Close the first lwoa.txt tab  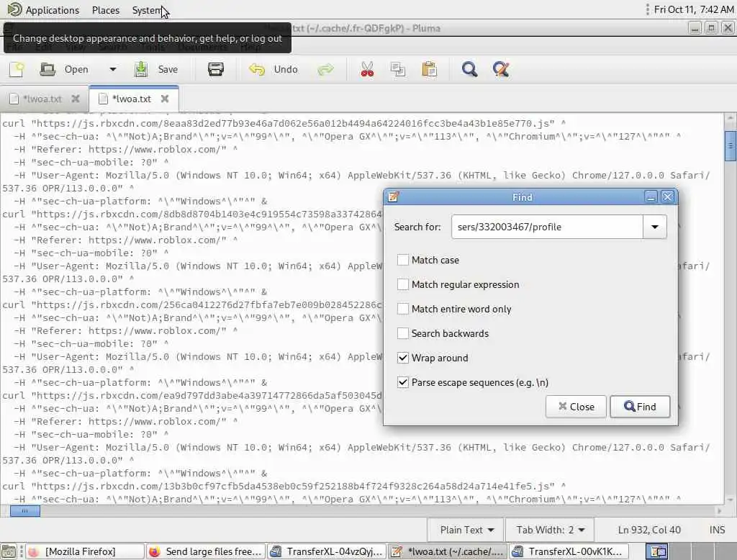pyautogui.click(x=75, y=99)
